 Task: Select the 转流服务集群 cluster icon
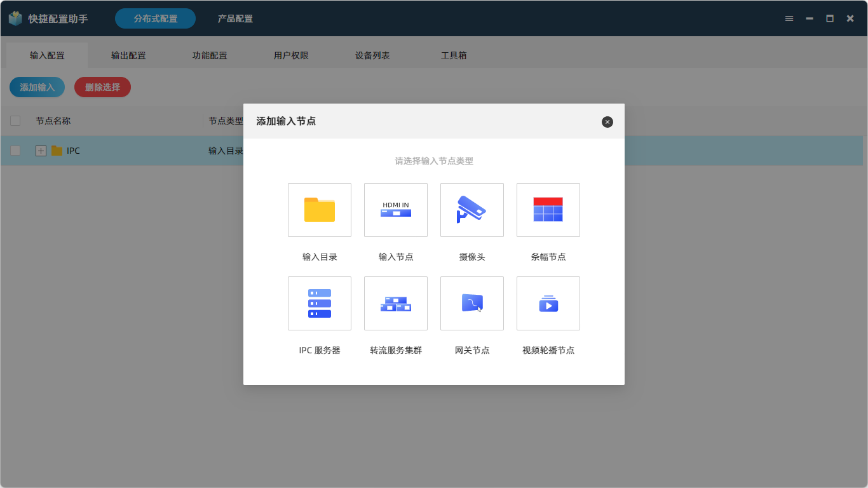click(395, 303)
